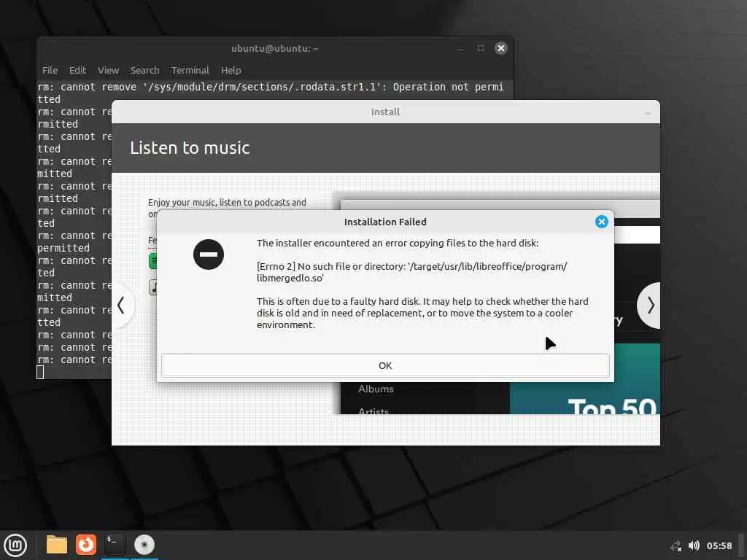
Task: Click the music note app icon on the slide
Action: coord(153,287)
